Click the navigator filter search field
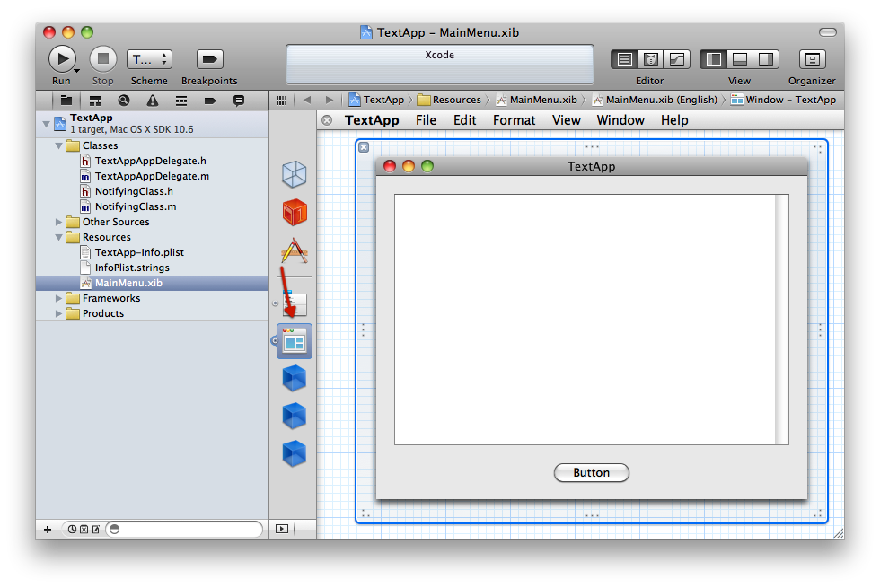The image size is (880, 588). [x=184, y=529]
